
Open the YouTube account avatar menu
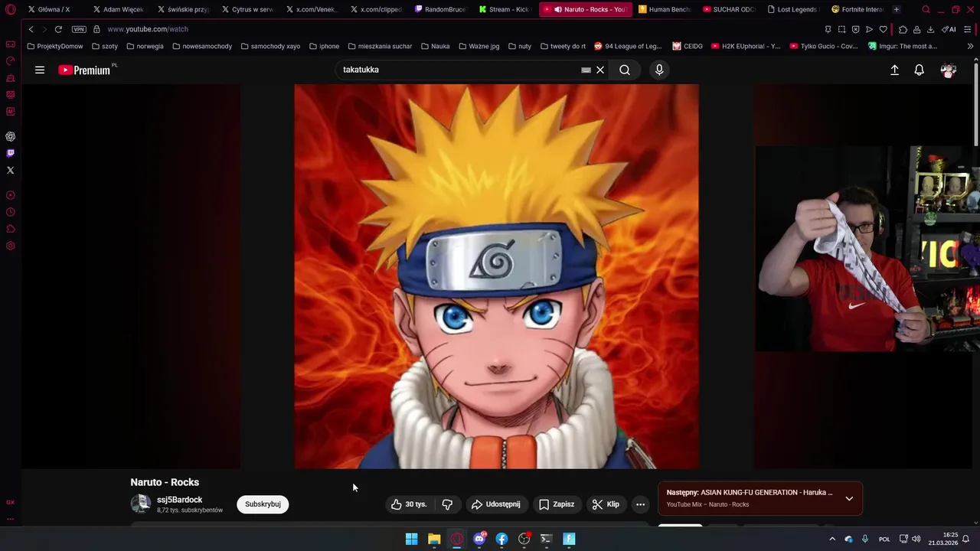click(949, 70)
